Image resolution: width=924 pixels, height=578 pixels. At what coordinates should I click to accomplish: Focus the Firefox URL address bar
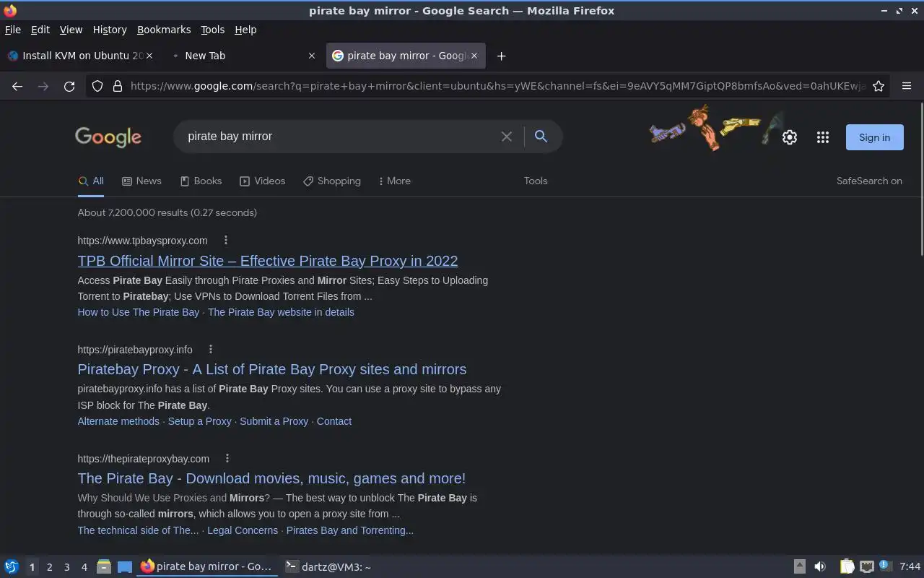498,86
